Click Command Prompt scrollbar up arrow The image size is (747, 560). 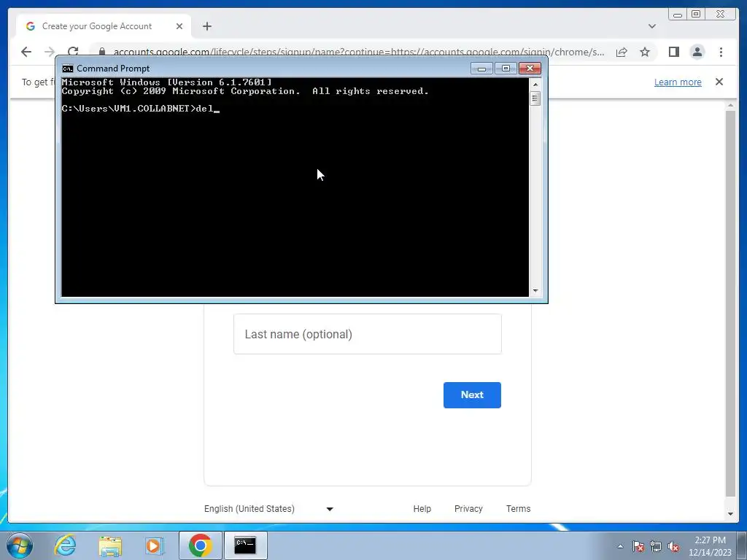(535, 85)
